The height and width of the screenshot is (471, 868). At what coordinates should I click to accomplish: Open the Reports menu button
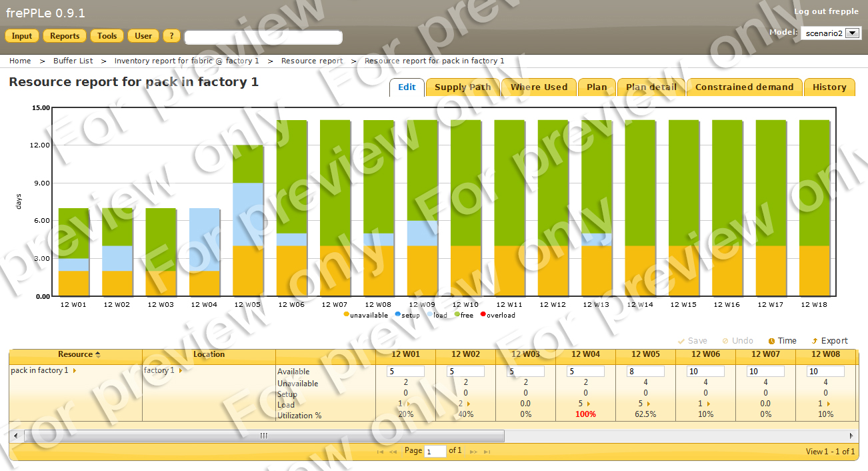[x=65, y=36]
